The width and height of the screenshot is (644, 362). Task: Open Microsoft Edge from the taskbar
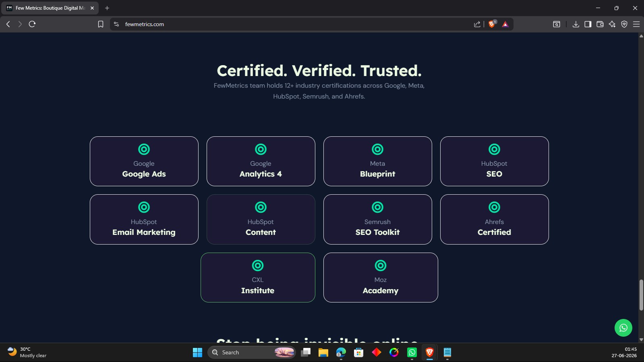[341, 352]
